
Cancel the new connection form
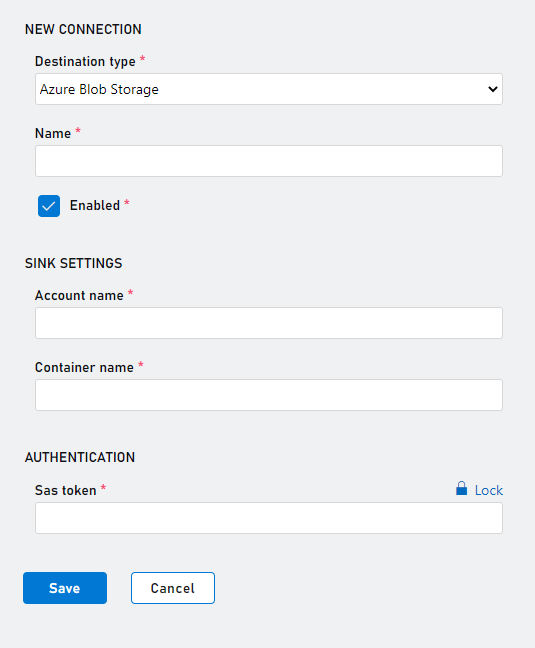(173, 588)
